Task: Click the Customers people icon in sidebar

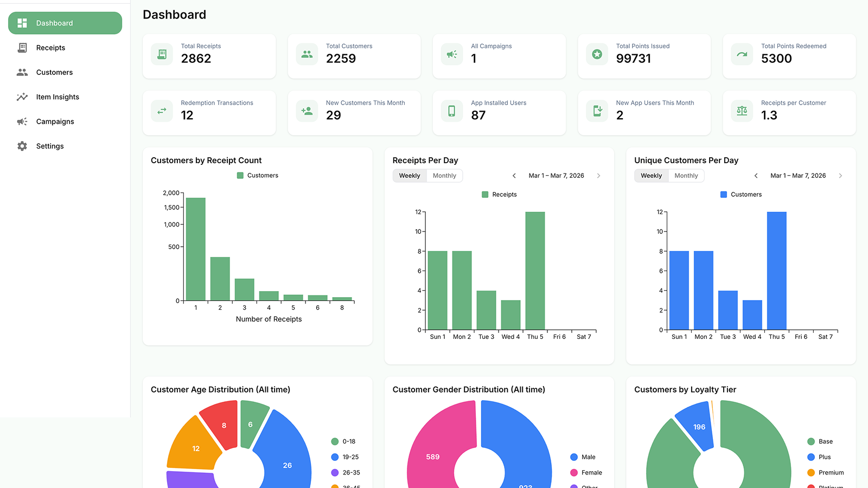Action: pos(22,72)
